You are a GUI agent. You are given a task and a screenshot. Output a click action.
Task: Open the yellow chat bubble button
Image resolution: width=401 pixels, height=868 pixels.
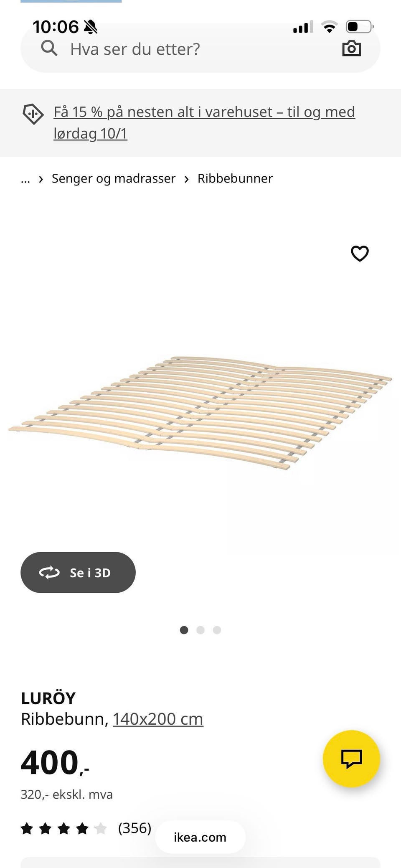click(351, 759)
